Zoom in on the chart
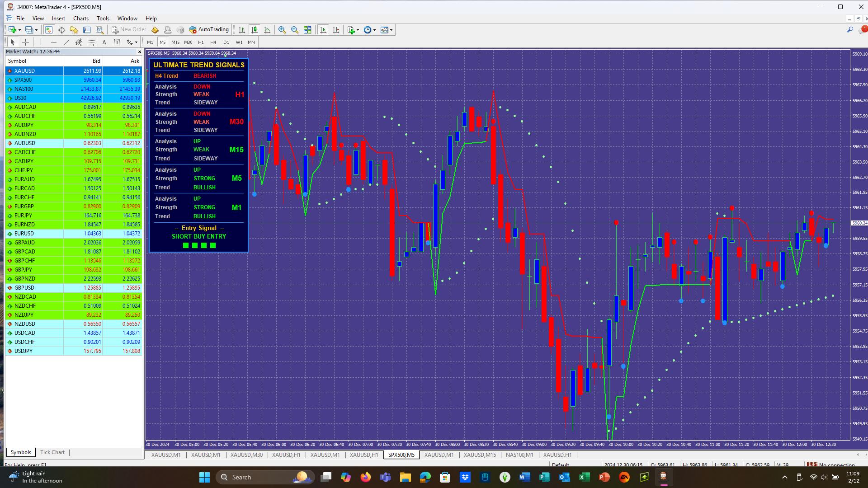 pyautogui.click(x=282, y=30)
